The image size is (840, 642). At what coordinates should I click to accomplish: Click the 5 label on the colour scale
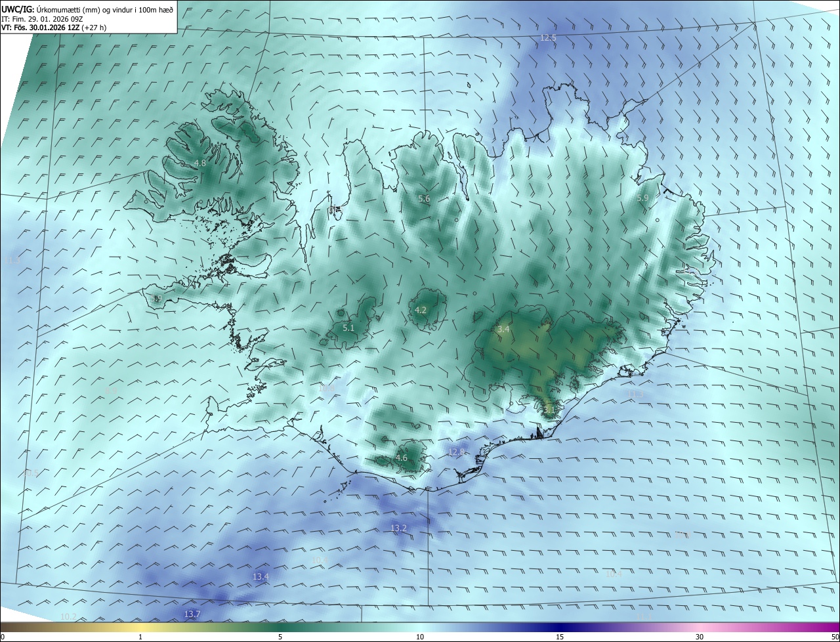(280, 637)
